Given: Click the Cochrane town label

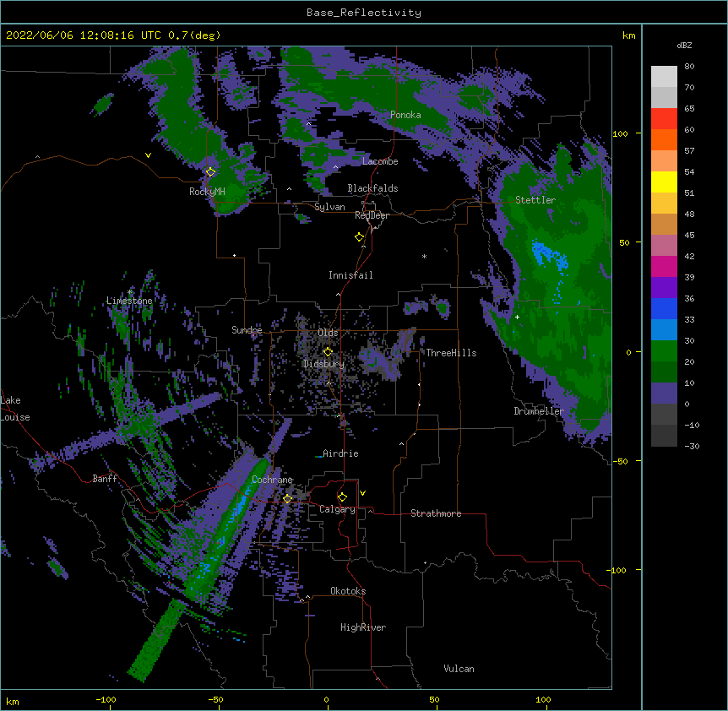Looking at the screenshot, I should [x=272, y=480].
